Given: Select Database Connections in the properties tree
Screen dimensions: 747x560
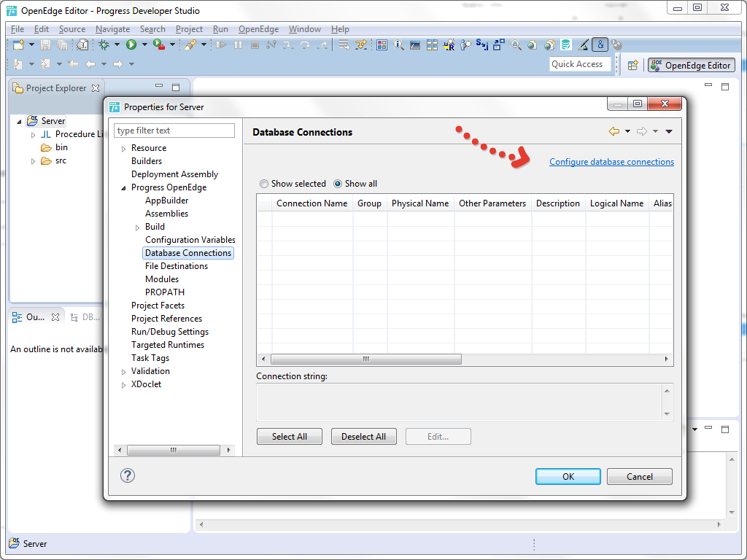Looking at the screenshot, I should (188, 253).
